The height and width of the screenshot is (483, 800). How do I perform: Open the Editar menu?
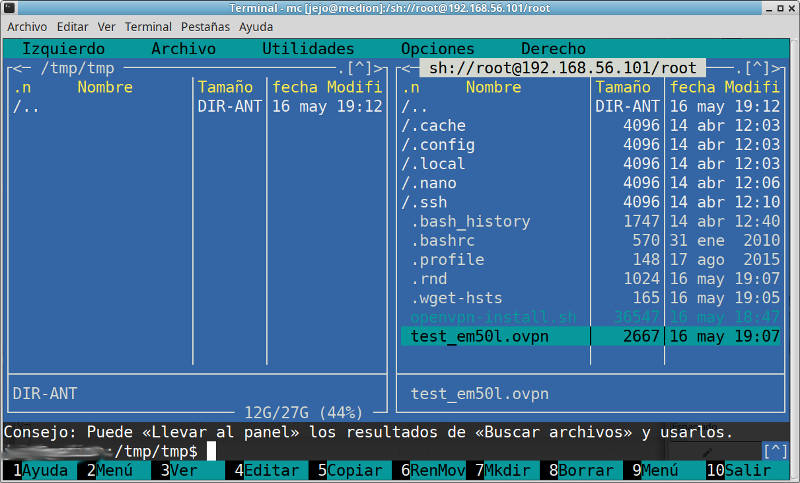click(72, 27)
